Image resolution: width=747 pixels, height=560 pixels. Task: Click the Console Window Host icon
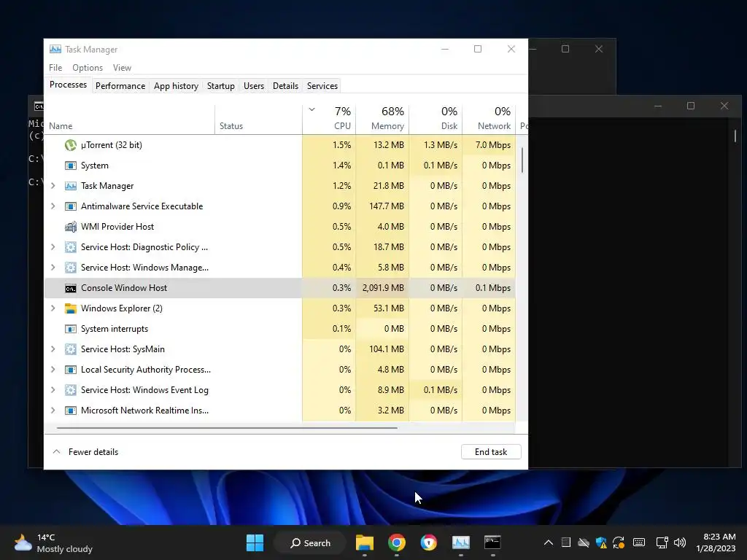[71, 289]
